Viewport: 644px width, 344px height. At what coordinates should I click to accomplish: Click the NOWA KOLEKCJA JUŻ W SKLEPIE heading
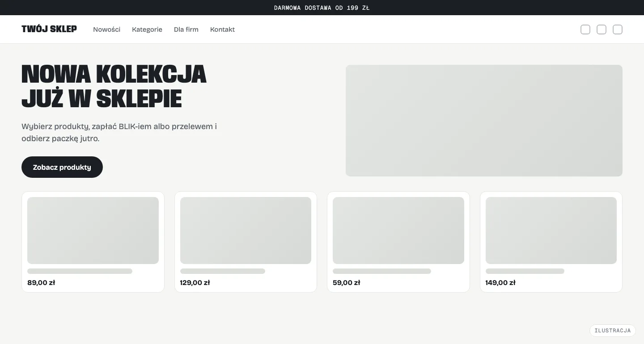click(114, 87)
